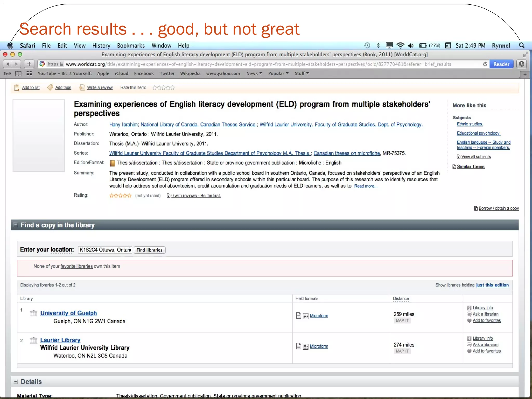Click the plus add-bookmark button

(29, 64)
